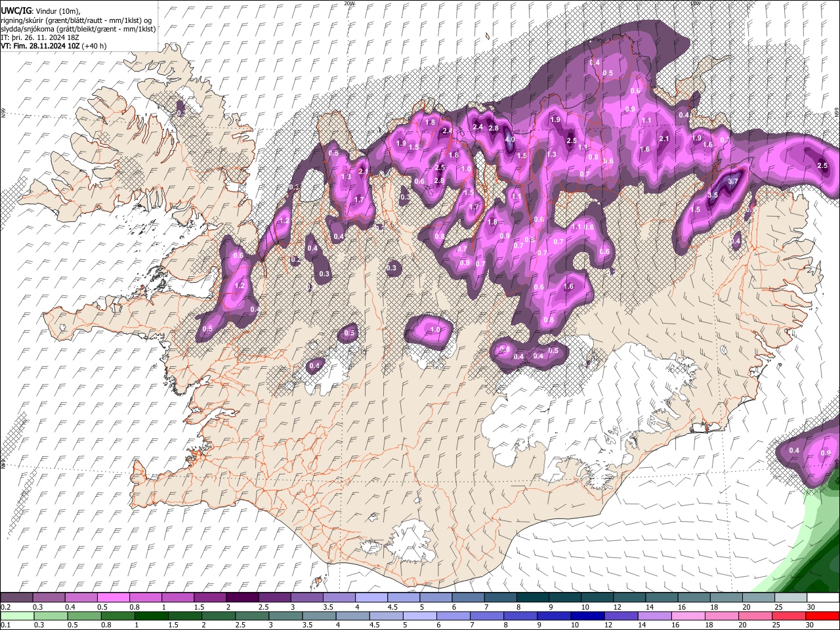
Task: Select the dark teal 8 swatch in the snow scale
Action: [x=533, y=597]
